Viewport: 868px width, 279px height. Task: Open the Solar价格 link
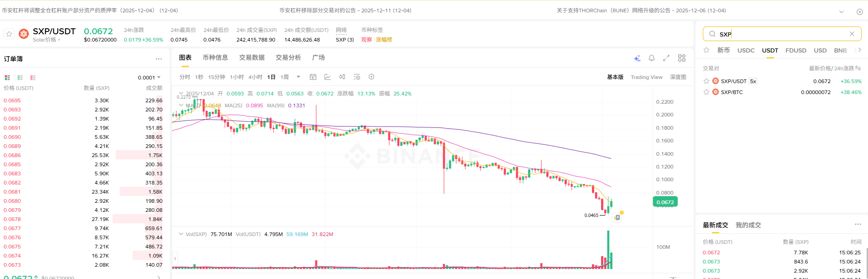46,40
